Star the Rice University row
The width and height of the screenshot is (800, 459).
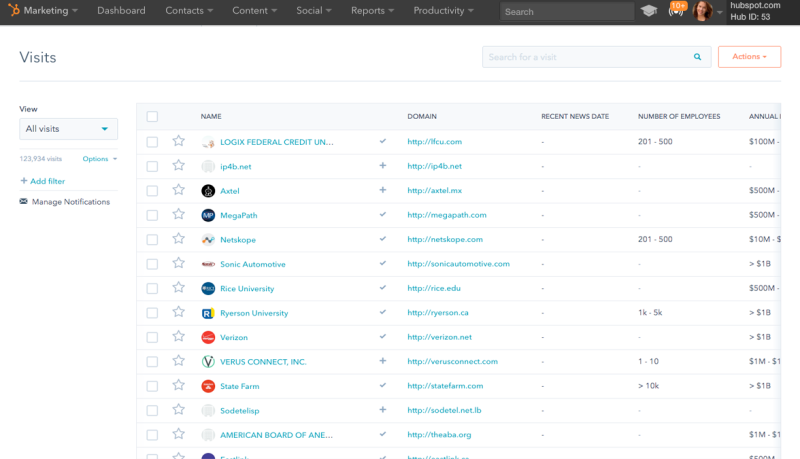coord(178,288)
